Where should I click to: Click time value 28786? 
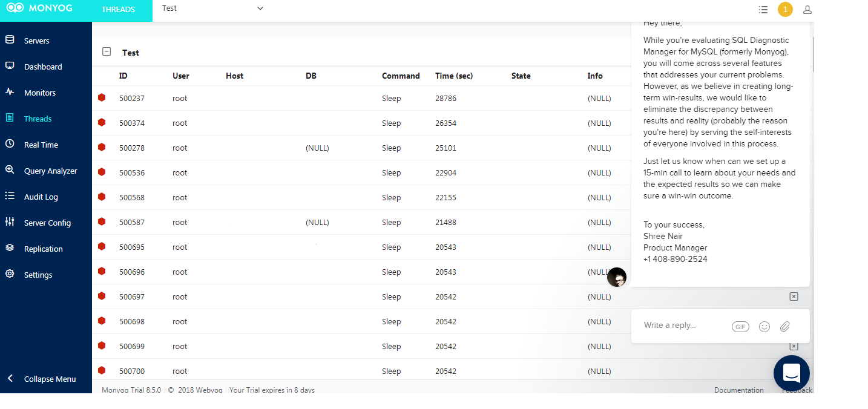[x=446, y=98]
